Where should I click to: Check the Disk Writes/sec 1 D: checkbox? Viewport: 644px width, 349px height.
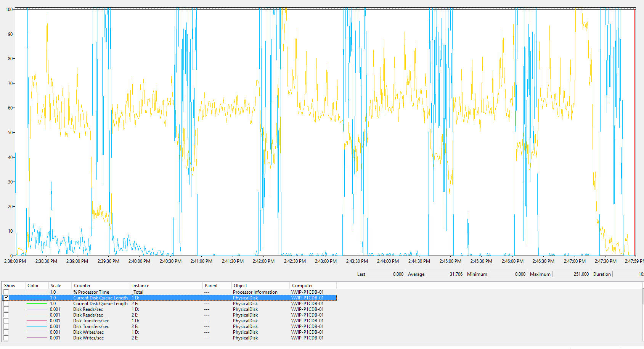coord(6,332)
